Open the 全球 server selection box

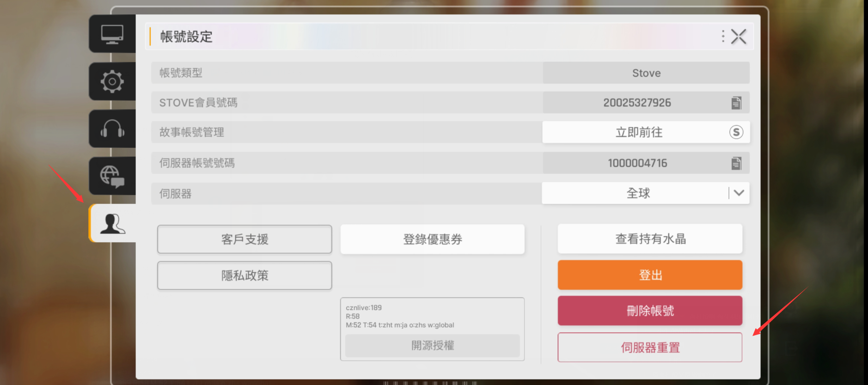tap(638, 193)
